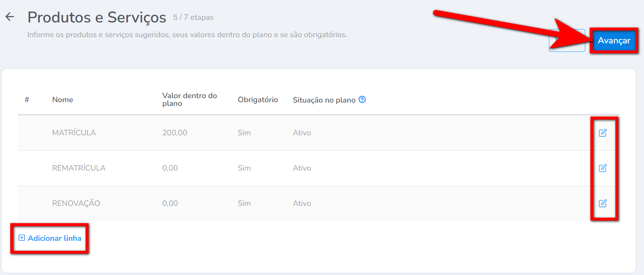Click the Valor dentro do plano header

(189, 100)
